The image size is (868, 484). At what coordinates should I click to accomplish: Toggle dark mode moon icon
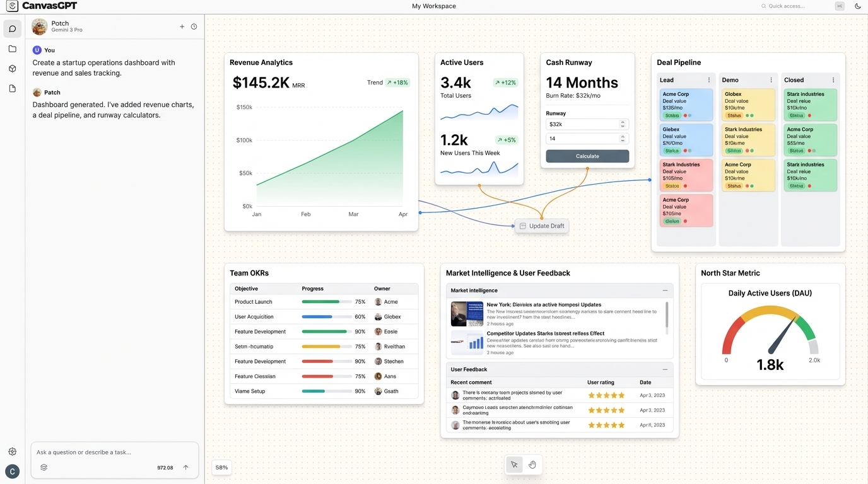(x=858, y=6)
